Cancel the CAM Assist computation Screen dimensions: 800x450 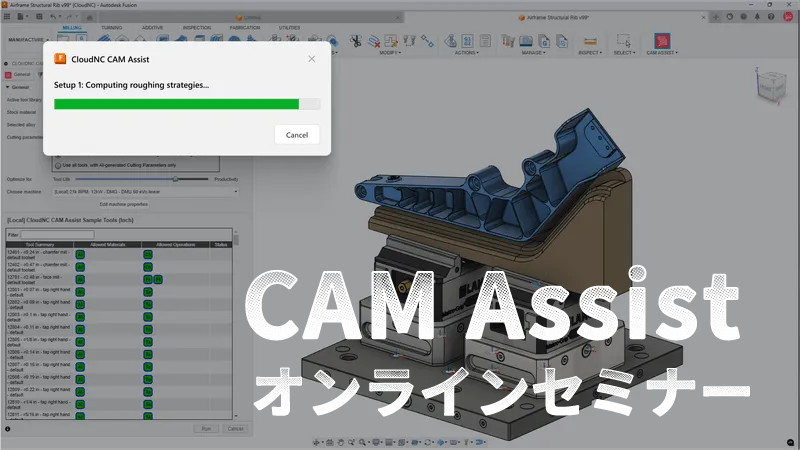pyautogui.click(x=297, y=135)
